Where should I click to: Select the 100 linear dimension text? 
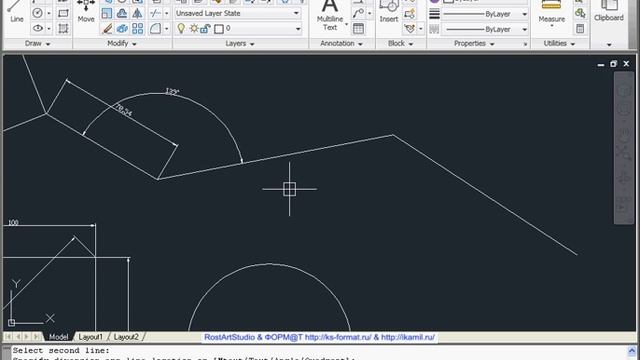[13, 222]
